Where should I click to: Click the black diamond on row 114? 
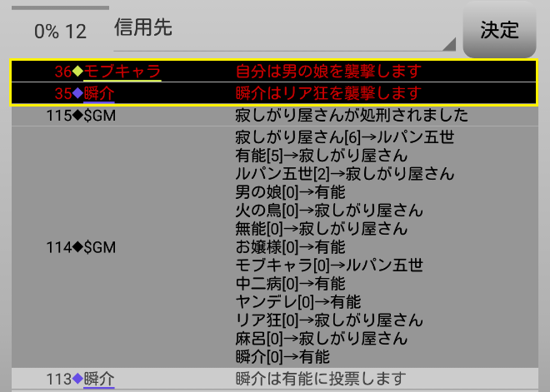pyautogui.click(x=77, y=247)
